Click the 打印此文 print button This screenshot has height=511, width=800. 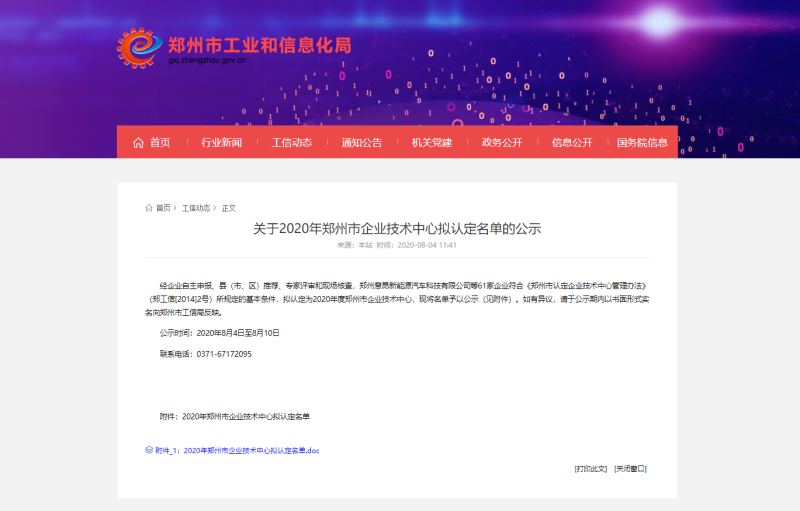590,468
